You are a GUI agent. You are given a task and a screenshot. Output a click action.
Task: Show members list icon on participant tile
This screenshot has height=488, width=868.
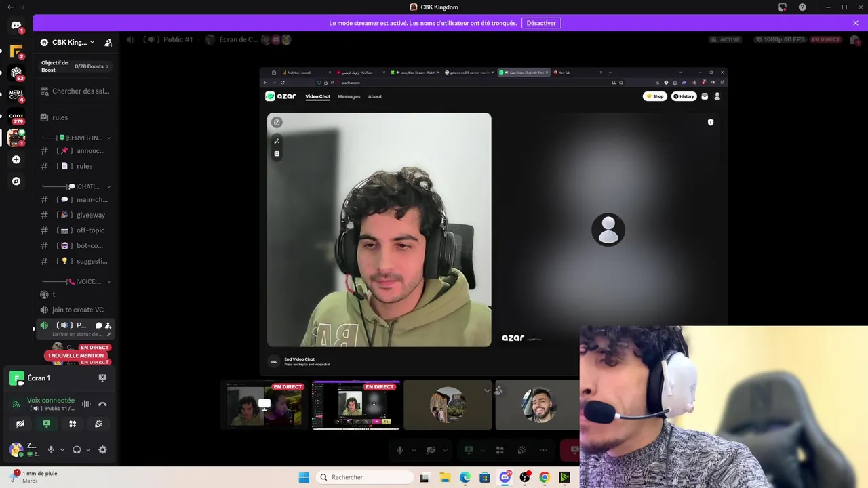coord(498,390)
